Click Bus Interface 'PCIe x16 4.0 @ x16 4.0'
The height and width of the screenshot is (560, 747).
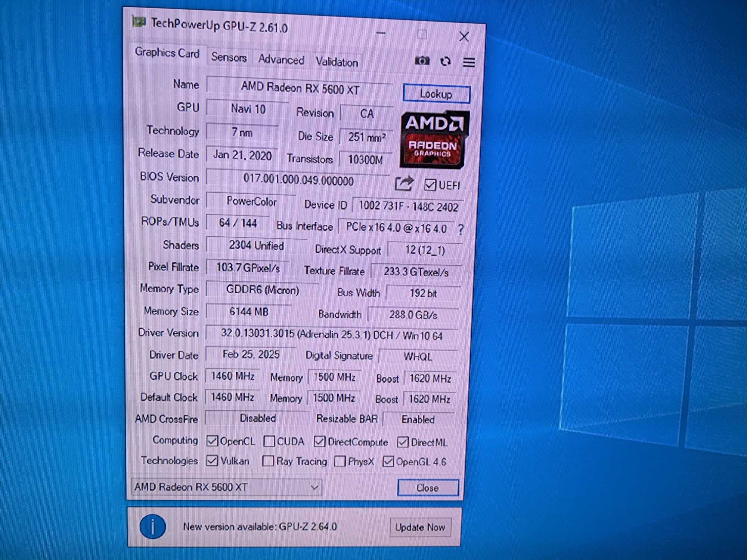[396, 227]
